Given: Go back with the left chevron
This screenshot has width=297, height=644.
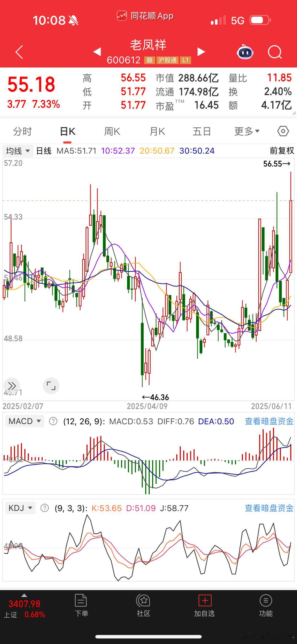Looking at the screenshot, I should coord(19,52).
